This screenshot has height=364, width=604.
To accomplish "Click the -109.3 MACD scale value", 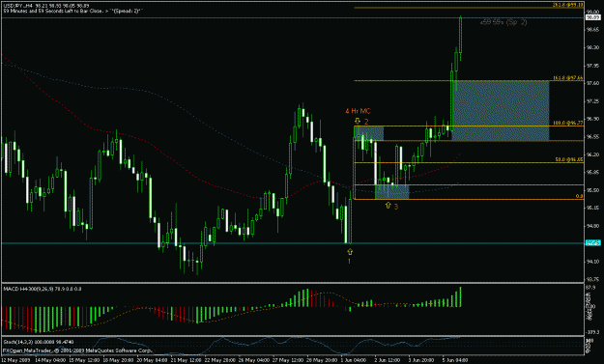I will coord(592,332).
